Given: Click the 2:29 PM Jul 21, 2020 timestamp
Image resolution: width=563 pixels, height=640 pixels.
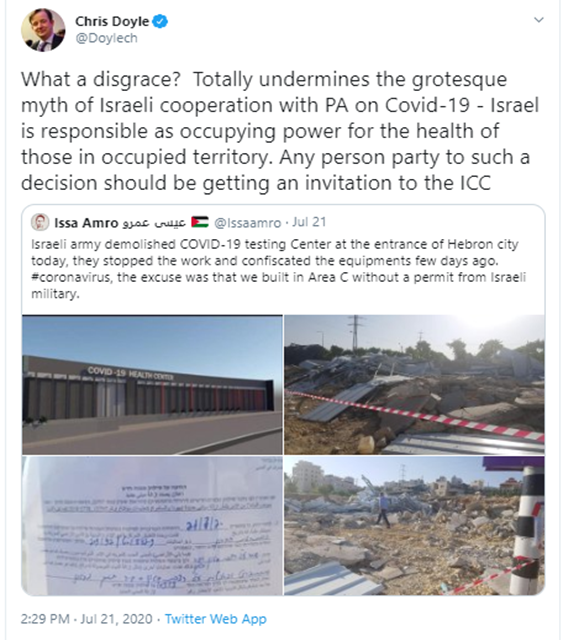Looking at the screenshot, I should 87,619.
